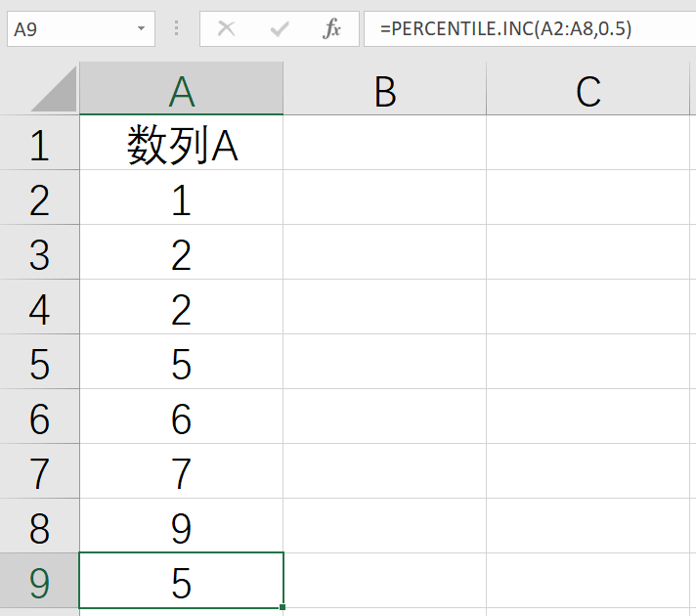Screen dimensions: 696x616
Task: Select cell A2 with value 1
Action: 181,200
